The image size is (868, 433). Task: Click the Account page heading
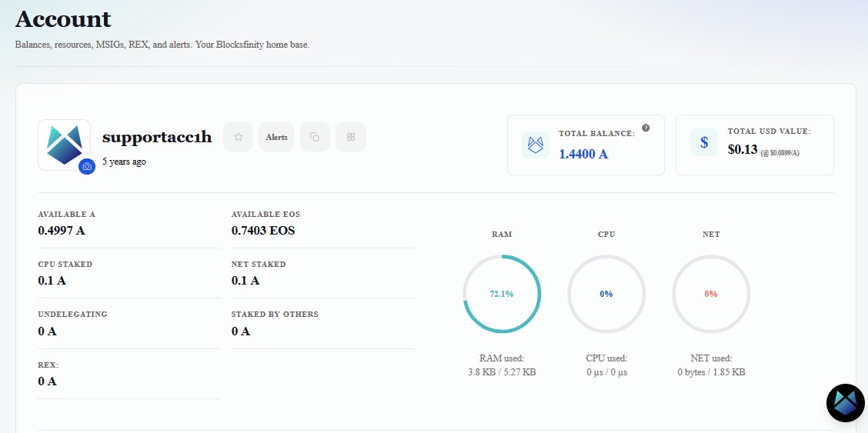coord(63,19)
